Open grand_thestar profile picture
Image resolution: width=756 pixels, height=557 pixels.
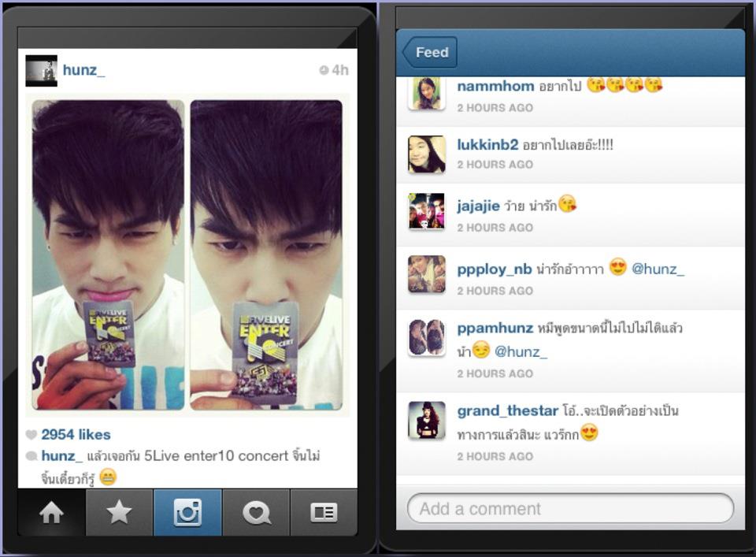click(426, 420)
